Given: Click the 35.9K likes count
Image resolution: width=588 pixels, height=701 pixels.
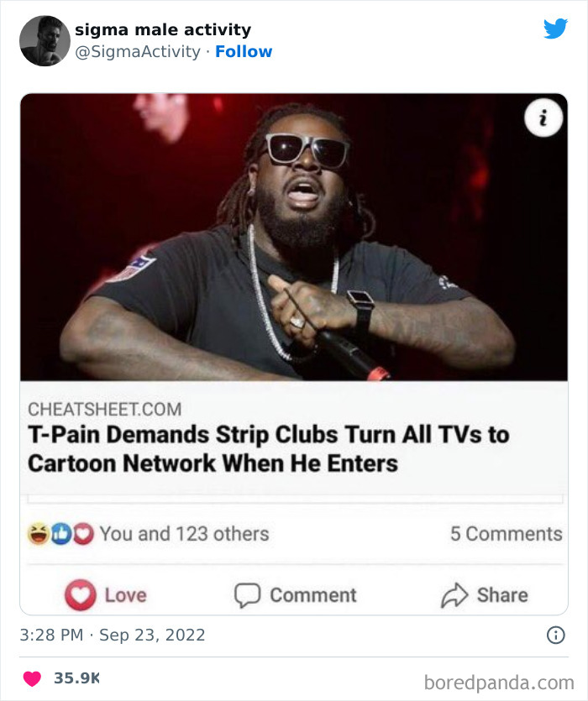Looking at the screenshot, I should tap(76, 678).
